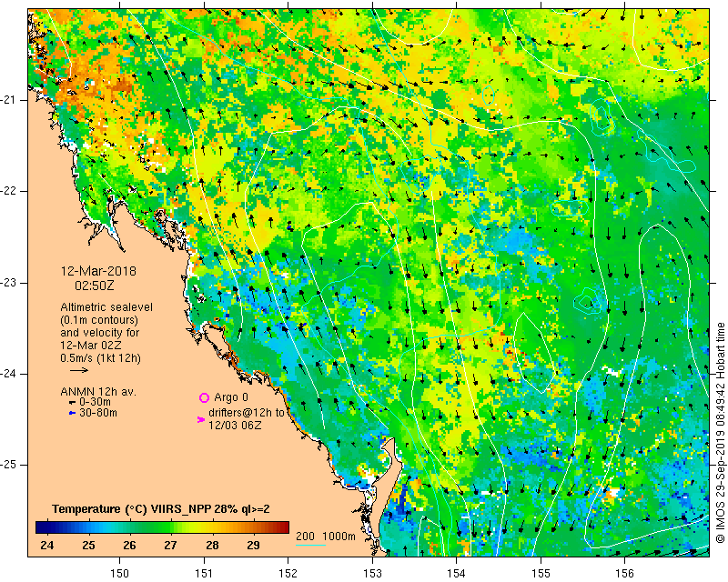Click the longitude axis label 150
The image size is (728, 582).
(120, 574)
